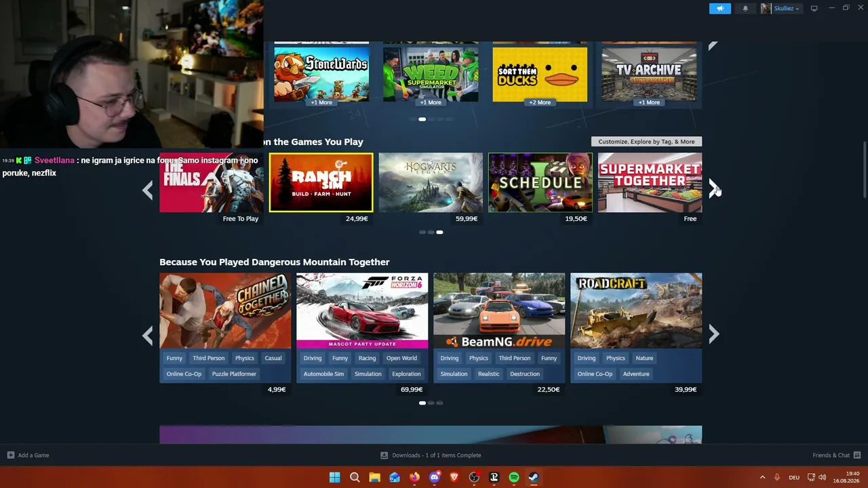
Task: Click Customize, Explore by Tag, & More
Action: [646, 142]
